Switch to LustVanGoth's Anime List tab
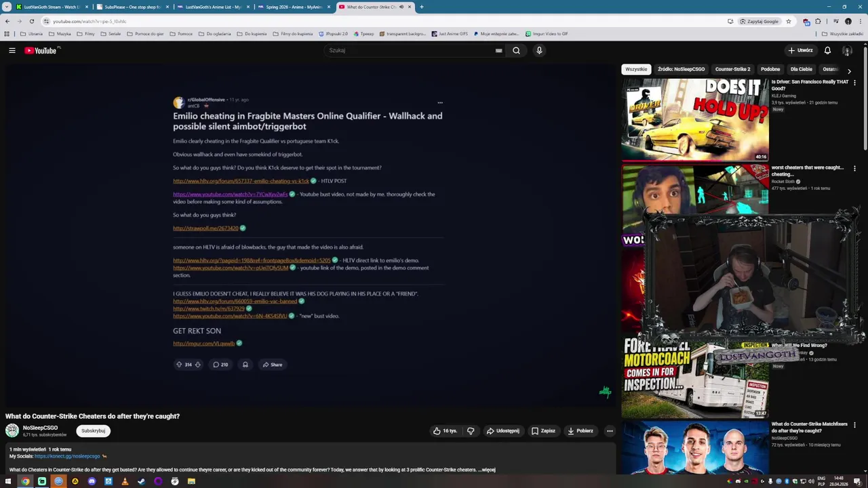The height and width of the screenshot is (488, 868). 213,7
